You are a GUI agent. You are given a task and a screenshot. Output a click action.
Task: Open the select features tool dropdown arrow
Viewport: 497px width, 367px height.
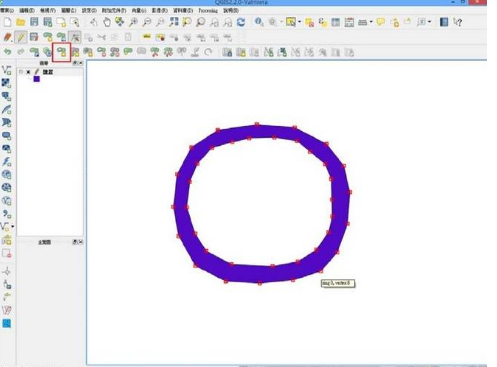pyautogui.click(x=299, y=22)
